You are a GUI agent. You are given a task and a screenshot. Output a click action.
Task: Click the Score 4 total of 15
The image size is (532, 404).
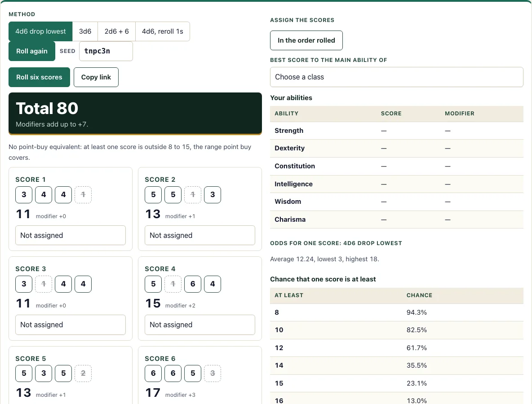click(x=153, y=304)
